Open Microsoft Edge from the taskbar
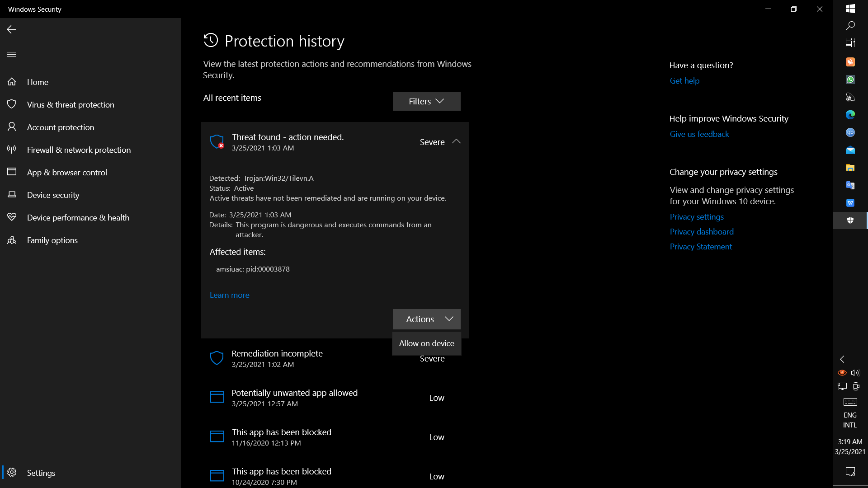Image resolution: width=868 pixels, height=488 pixels. point(850,115)
